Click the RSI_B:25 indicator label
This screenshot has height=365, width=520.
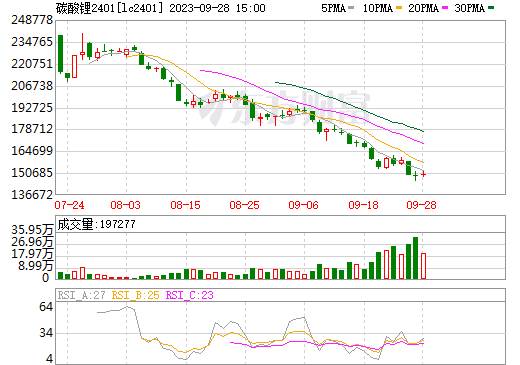pos(135,295)
